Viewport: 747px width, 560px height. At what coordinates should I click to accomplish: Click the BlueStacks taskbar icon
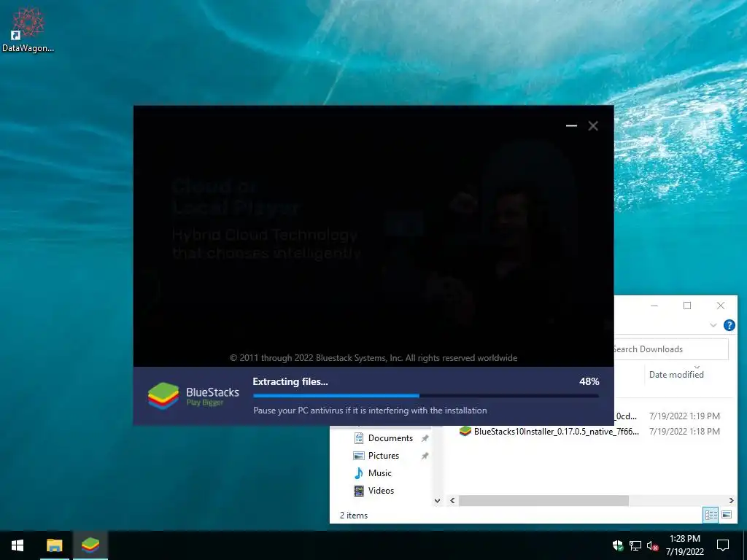[90, 545]
